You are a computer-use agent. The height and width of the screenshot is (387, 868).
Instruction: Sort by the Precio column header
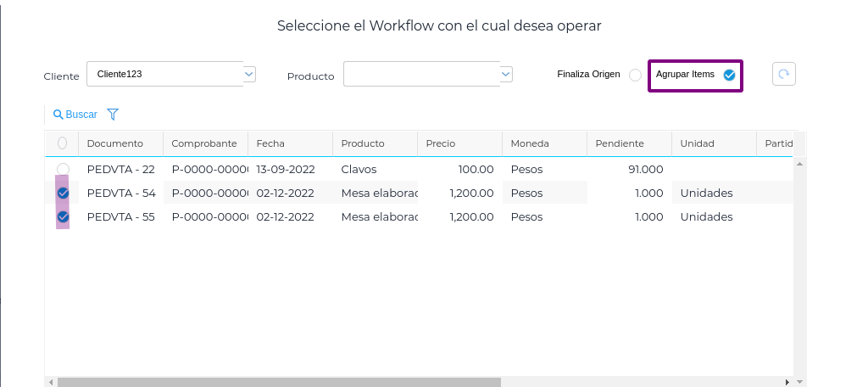pos(441,143)
